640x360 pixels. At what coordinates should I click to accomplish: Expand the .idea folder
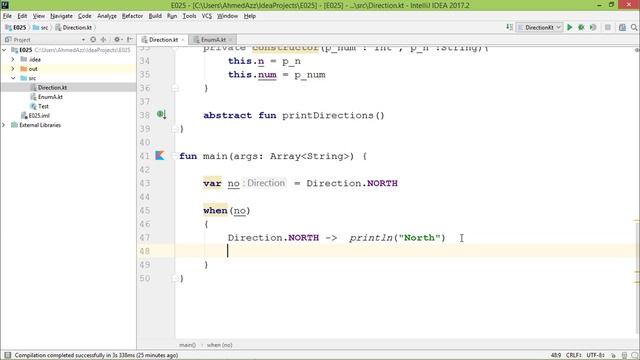[13, 59]
